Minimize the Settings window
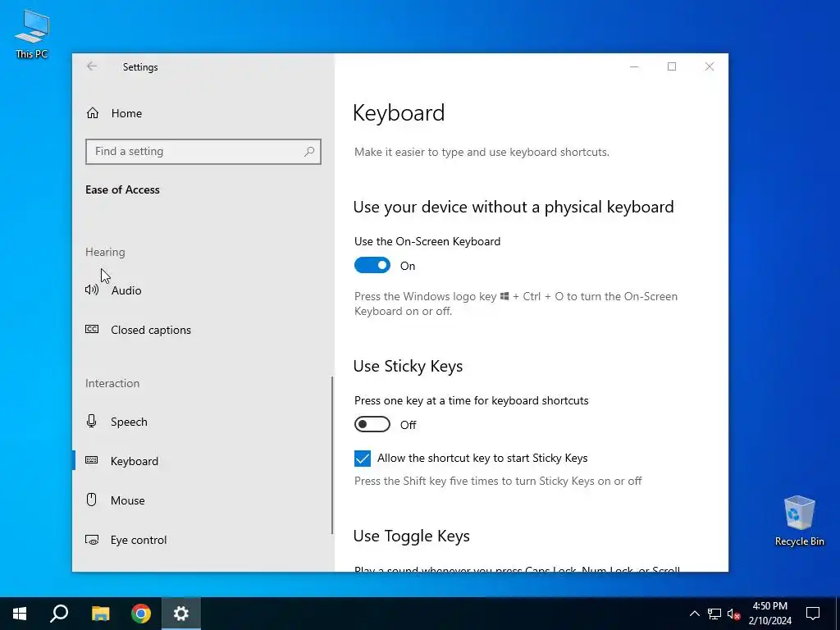The width and height of the screenshot is (840, 630). tap(634, 66)
